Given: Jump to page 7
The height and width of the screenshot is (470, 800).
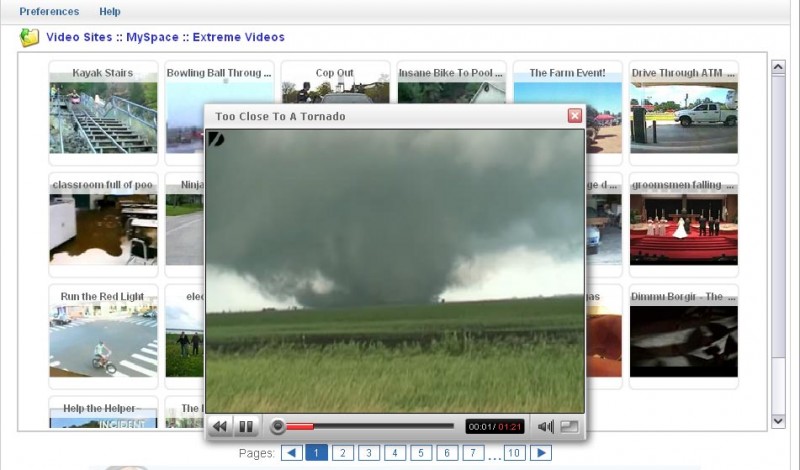Looking at the screenshot, I should [x=473, y=453].
